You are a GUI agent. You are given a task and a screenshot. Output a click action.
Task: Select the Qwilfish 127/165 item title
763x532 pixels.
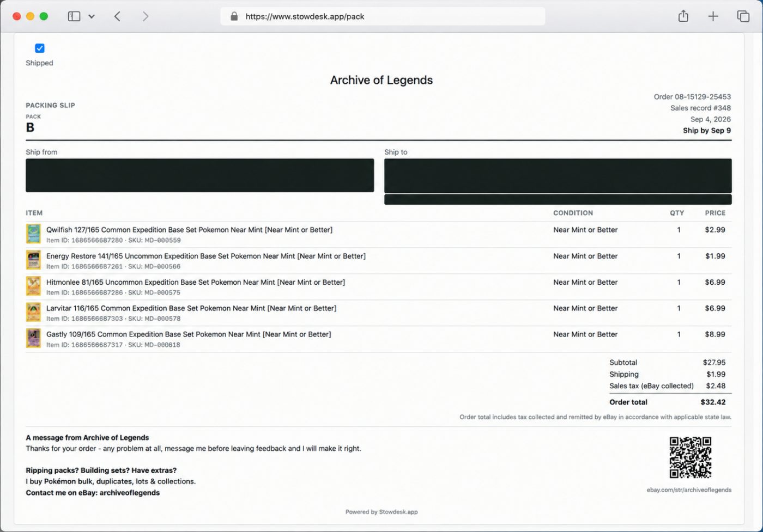click(x=189, y=230)
